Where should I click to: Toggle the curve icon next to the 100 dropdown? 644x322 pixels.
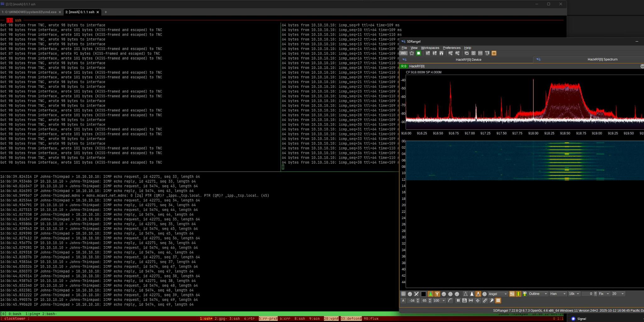coord(450,301)
